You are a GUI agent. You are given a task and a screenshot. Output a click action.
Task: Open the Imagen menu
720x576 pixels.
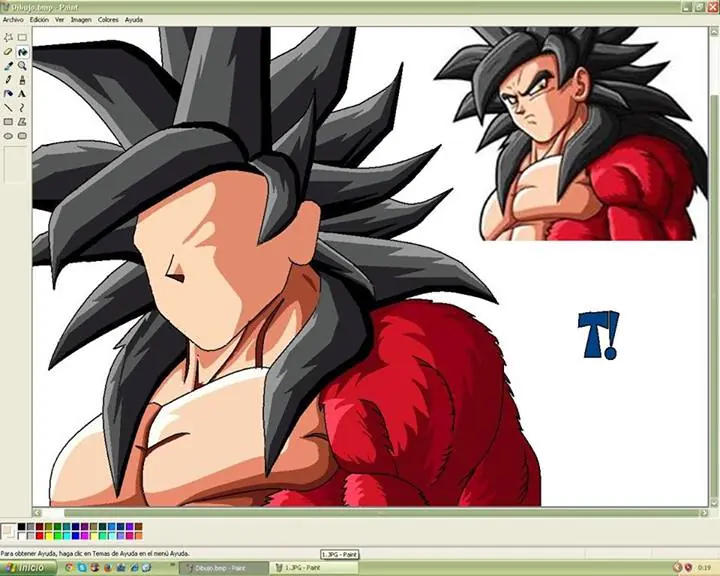pyautogui.click(x=81, y=20)
